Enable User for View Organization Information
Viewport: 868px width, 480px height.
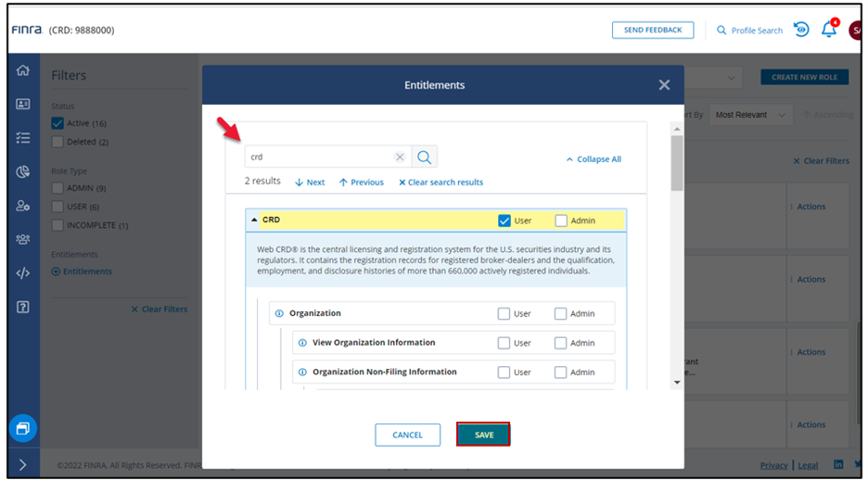504,343
